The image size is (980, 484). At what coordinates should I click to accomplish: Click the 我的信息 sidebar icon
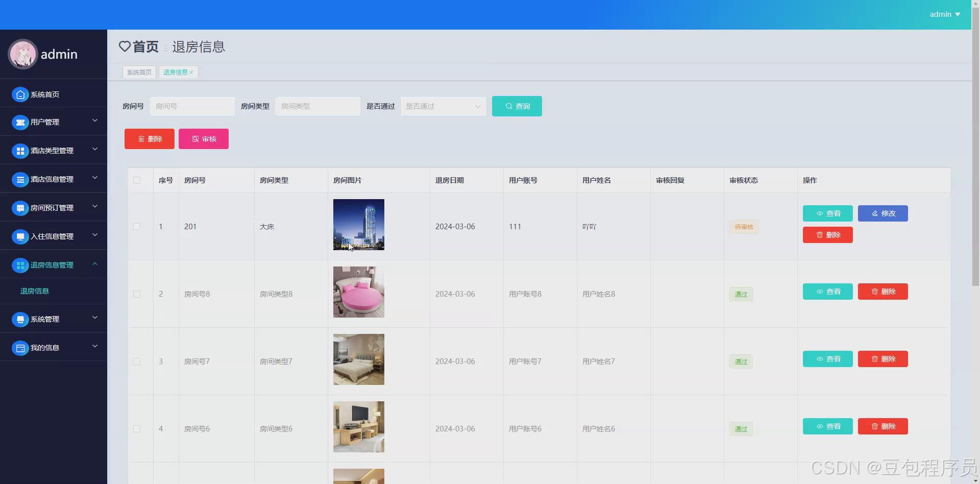20,348
